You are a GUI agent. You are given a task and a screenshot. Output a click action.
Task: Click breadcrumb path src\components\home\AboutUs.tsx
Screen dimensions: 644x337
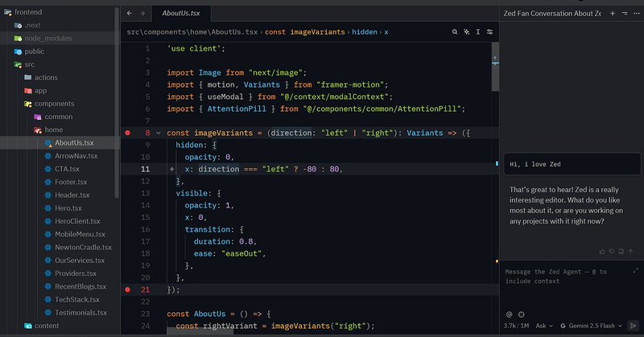click(x=192, y=32)
